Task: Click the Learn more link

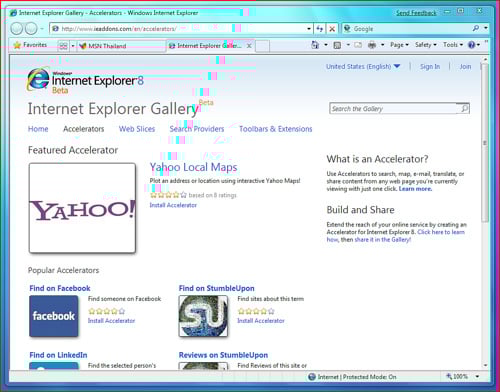Action: pos(415,189)
